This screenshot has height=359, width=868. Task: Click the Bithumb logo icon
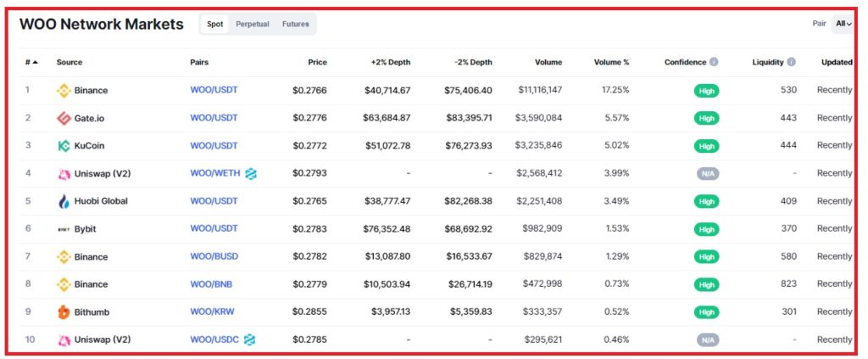(x=64, y=312)
